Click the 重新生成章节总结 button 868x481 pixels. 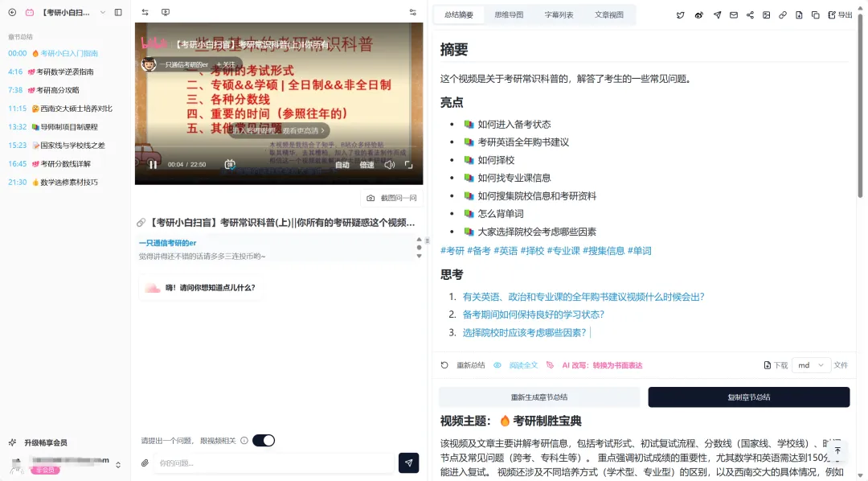(x=538, y=397)
